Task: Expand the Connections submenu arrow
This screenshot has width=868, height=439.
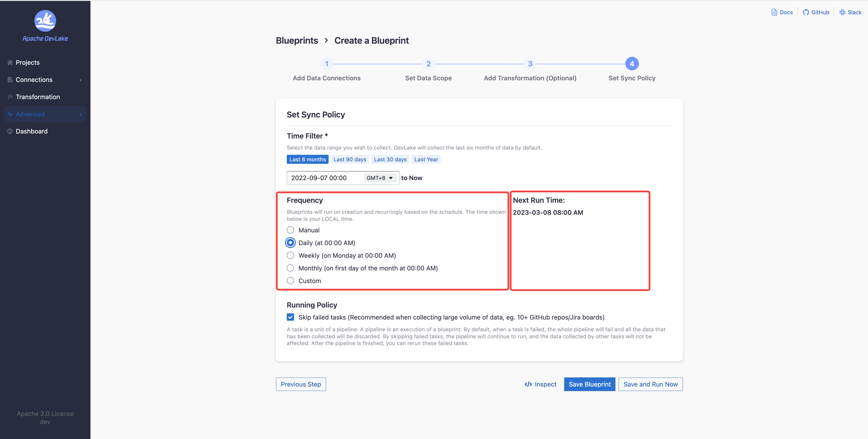Action: coord(81,80)
